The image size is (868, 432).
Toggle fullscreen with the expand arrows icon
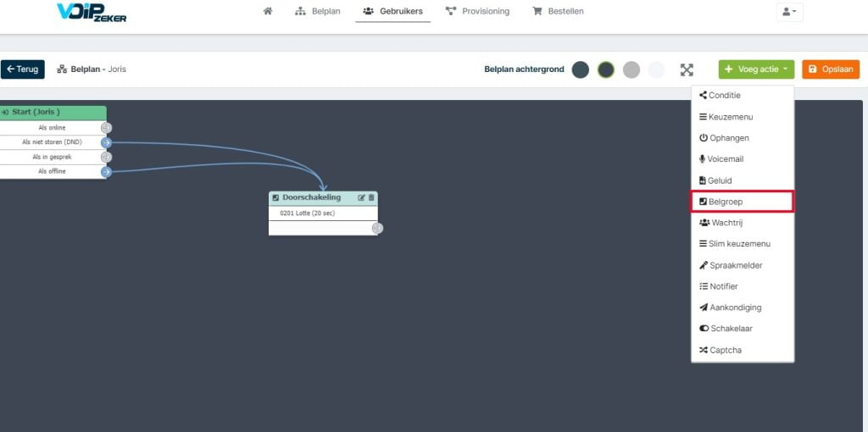point(687,69)
